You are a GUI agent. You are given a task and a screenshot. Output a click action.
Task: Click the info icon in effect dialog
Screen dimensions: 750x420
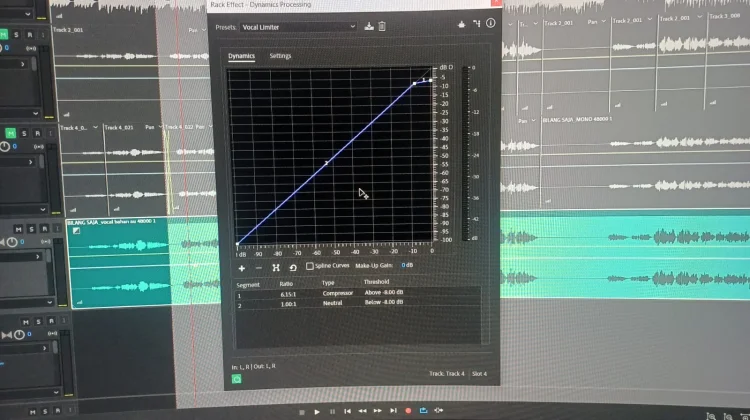pos(491,22)
